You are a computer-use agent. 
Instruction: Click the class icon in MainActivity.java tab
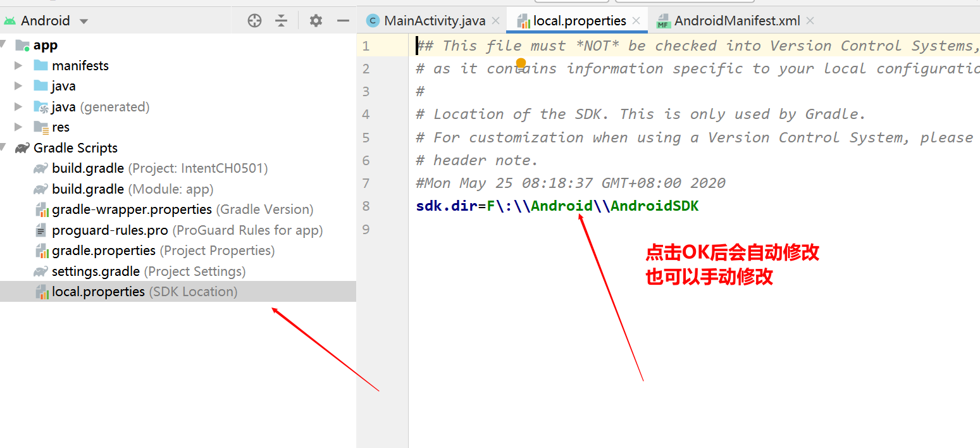point(373,20)
